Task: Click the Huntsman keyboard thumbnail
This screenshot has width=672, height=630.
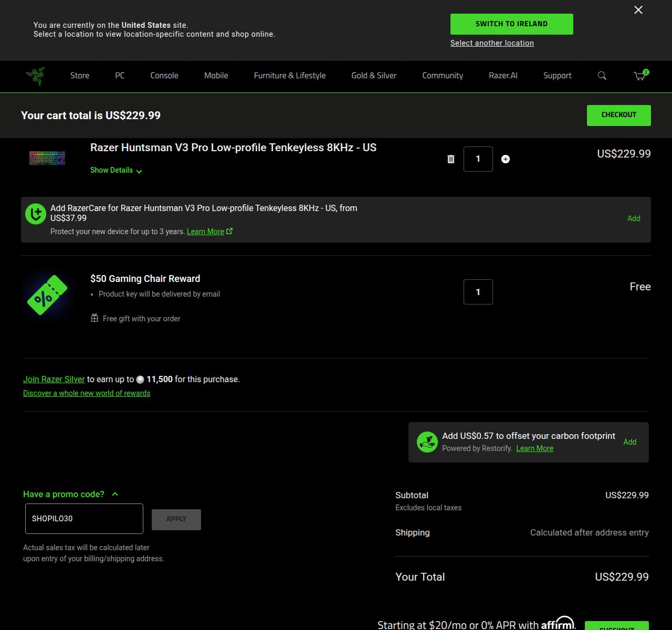Action: (x=47, y=157)
